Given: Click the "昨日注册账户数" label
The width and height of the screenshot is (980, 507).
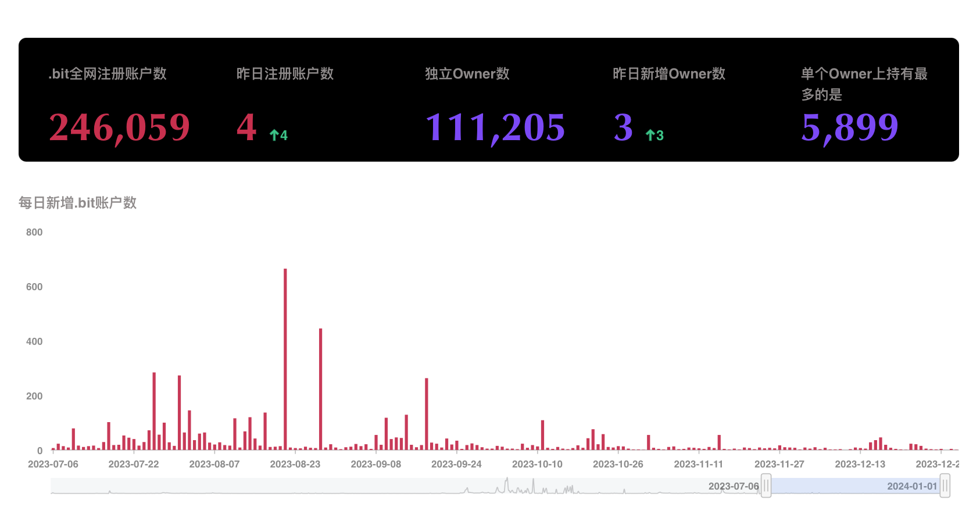Looking at the screenshot, I should 285,74.
